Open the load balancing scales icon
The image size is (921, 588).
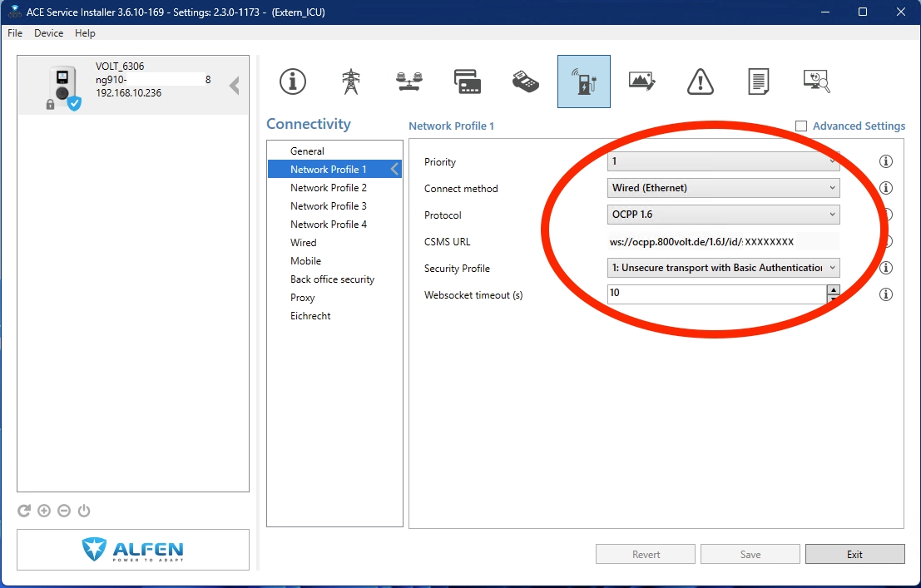pos(408,82)
